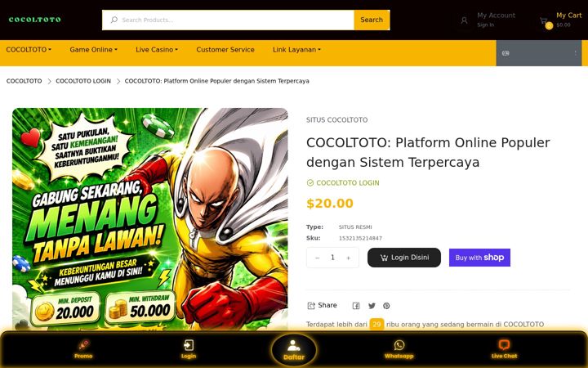The width and height of the screenshot is (588, 368).
Task: Open the Sign In link
Action: click(486, 25)
